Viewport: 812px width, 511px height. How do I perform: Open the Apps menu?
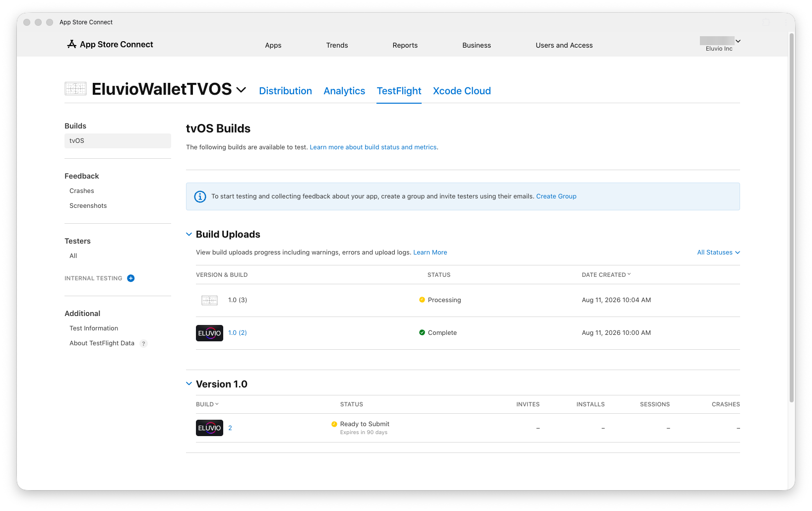click(x=273, y=45)
